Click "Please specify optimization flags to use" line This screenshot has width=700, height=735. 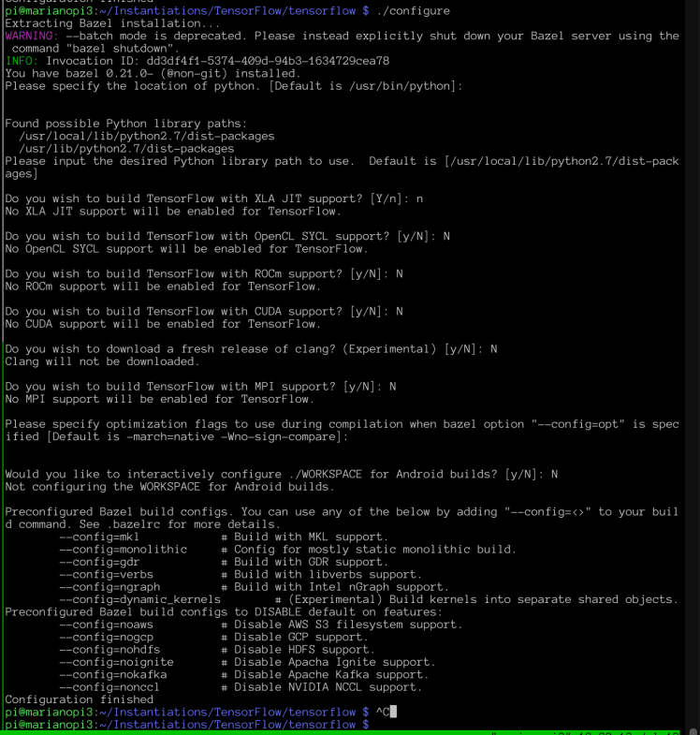click(x=342, y=424)
